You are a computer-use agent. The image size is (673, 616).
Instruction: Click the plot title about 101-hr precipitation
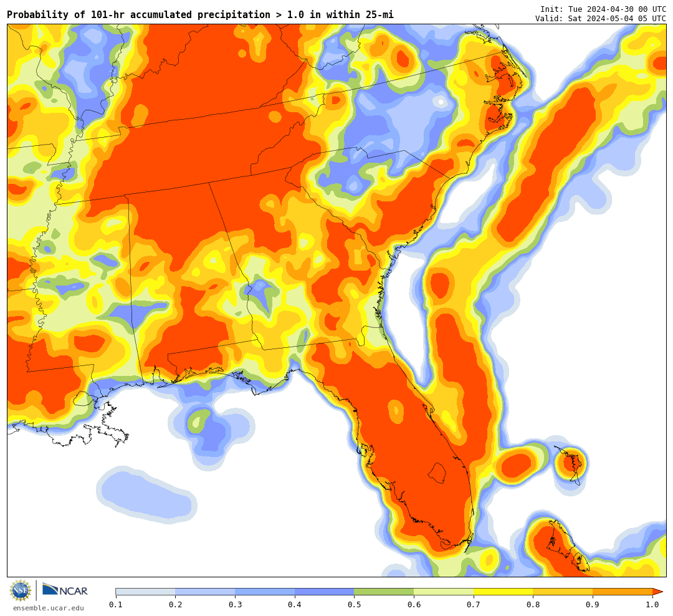point(200,15)
